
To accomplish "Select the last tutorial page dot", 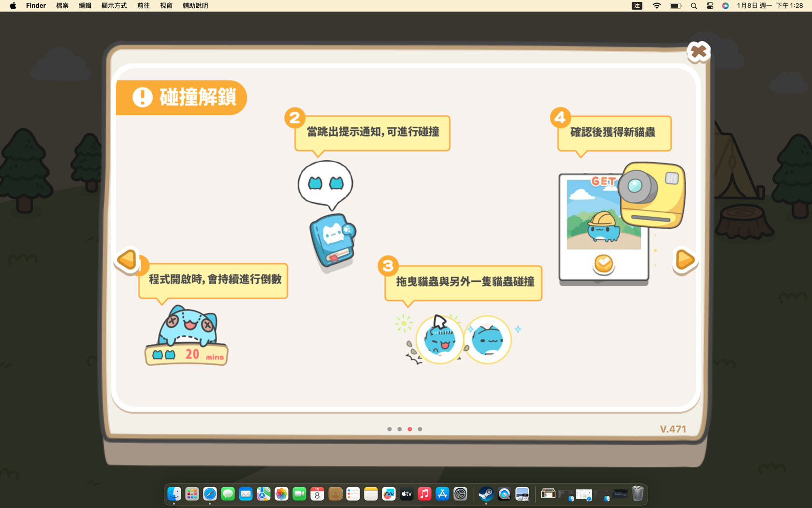I will (x=420, y=429).
